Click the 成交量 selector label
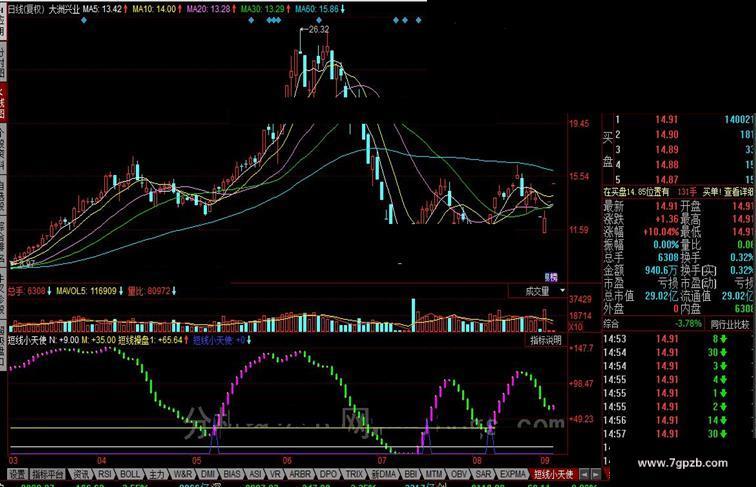This screenshot has width=756, height=487. coord(537,291)
